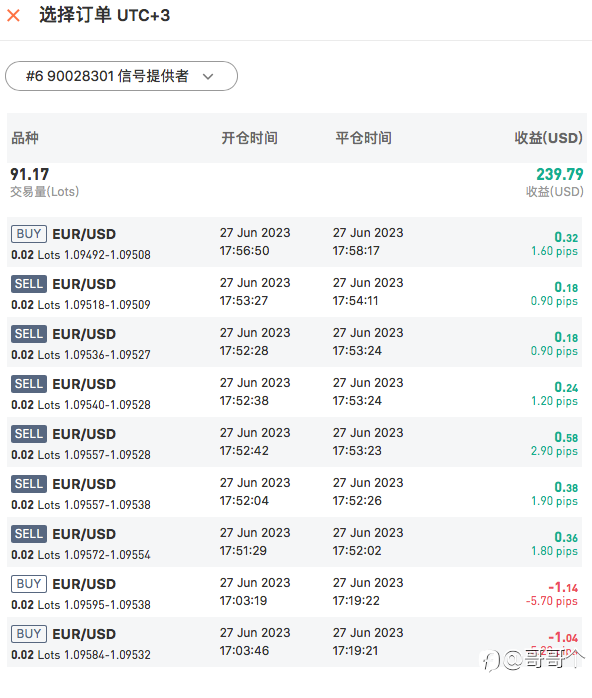Select the BUY order opened at 17:03:46
592x698 pixels.
pyautogui.click(x=294, y=642)
